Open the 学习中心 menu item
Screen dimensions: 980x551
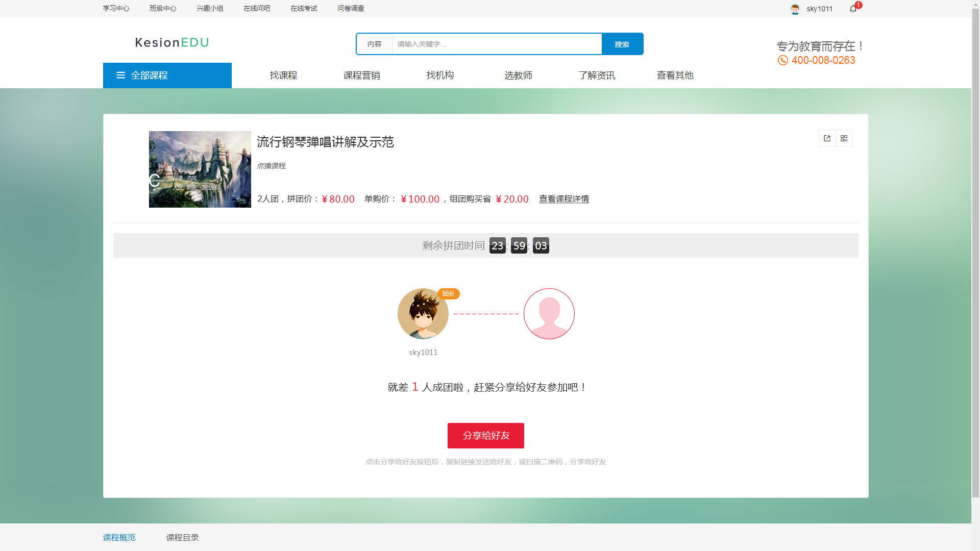tap(116, 8)
